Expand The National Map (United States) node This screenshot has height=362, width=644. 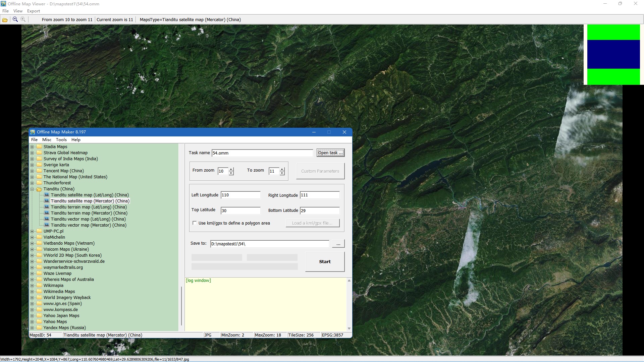(x=32, y=177)
